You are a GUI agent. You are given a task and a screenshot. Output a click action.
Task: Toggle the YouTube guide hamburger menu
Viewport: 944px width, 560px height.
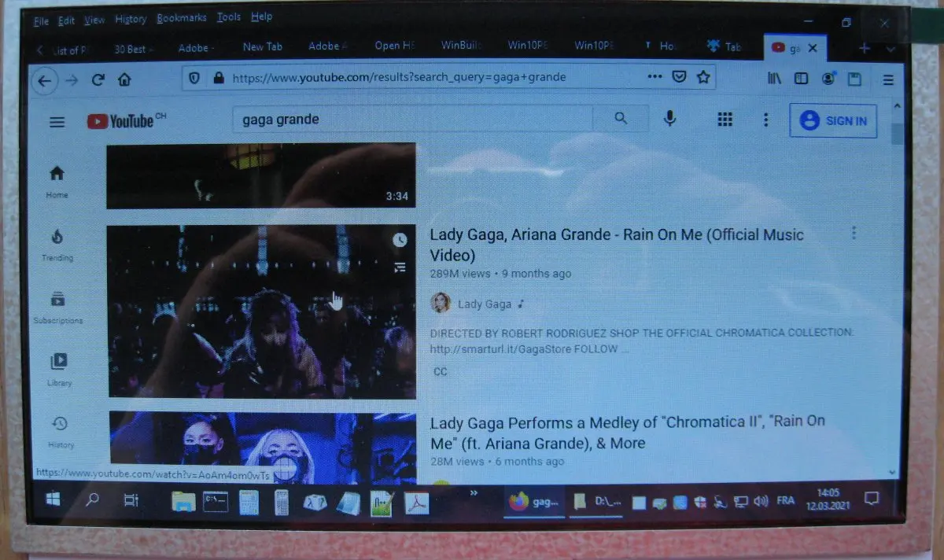(57, 122)
